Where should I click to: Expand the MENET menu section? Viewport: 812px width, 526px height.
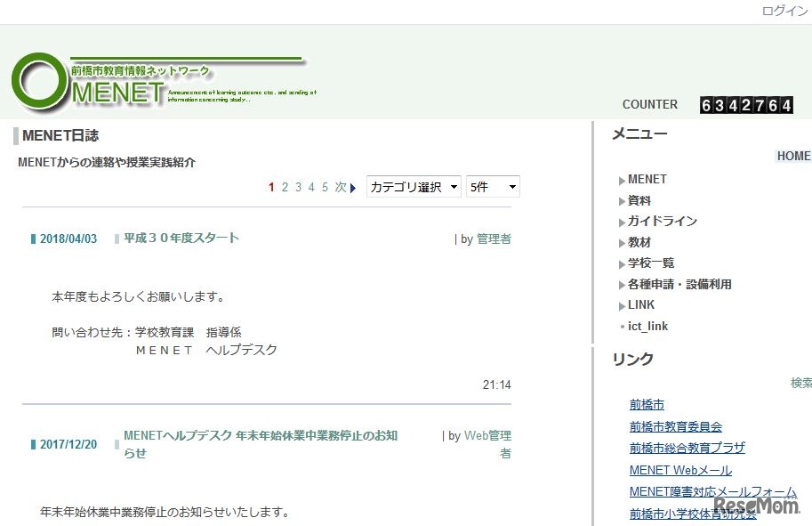pyautogui.click(x=646, y=179)
